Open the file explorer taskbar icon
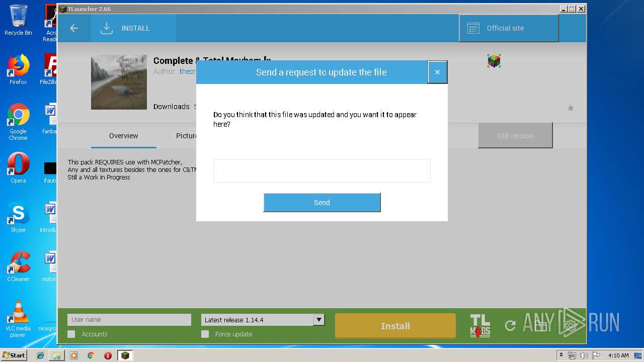Screen dimensions: 644x362 pyautogui.click(x=57, y=355)
